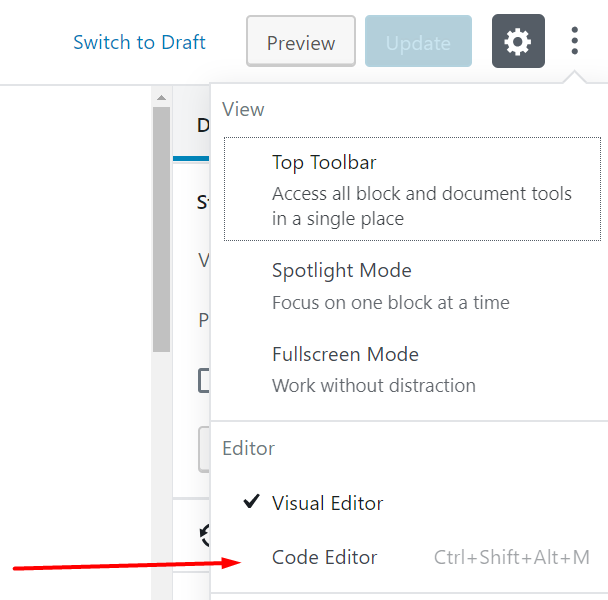Click the Switch to Draft link
Viewport: 608px width, 600px height.
pyautogui.click(x=139, y=42)
